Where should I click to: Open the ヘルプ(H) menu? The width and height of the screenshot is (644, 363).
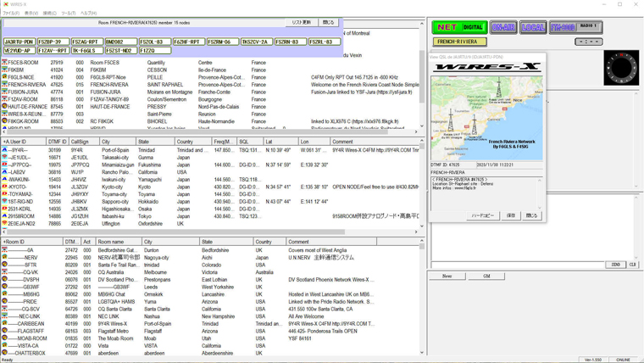pyautogui.click(x=88, y=14)
